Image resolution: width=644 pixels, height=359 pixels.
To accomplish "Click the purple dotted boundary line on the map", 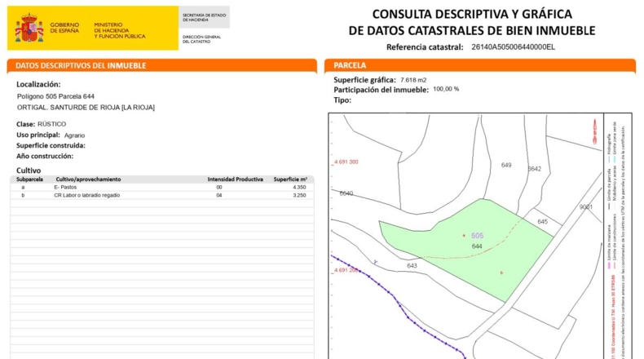I will (x=399, y=305).
